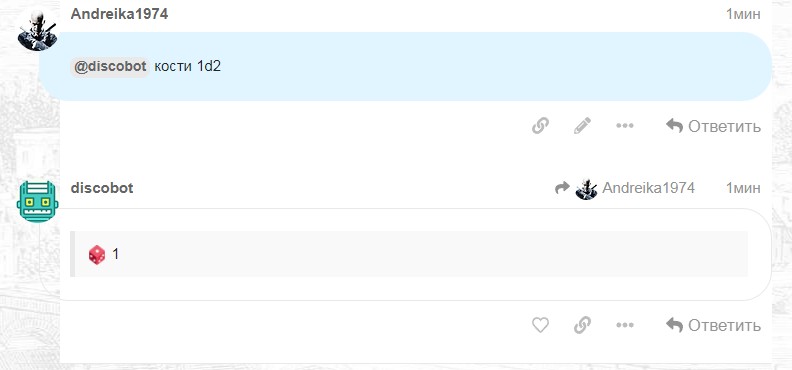Show more actions for Andreika1974's post
Viewport: 792px width, 370px height.
point(625,126)
